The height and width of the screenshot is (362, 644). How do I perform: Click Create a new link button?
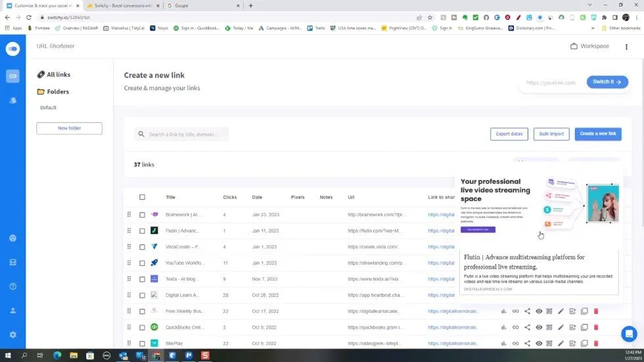598,134
